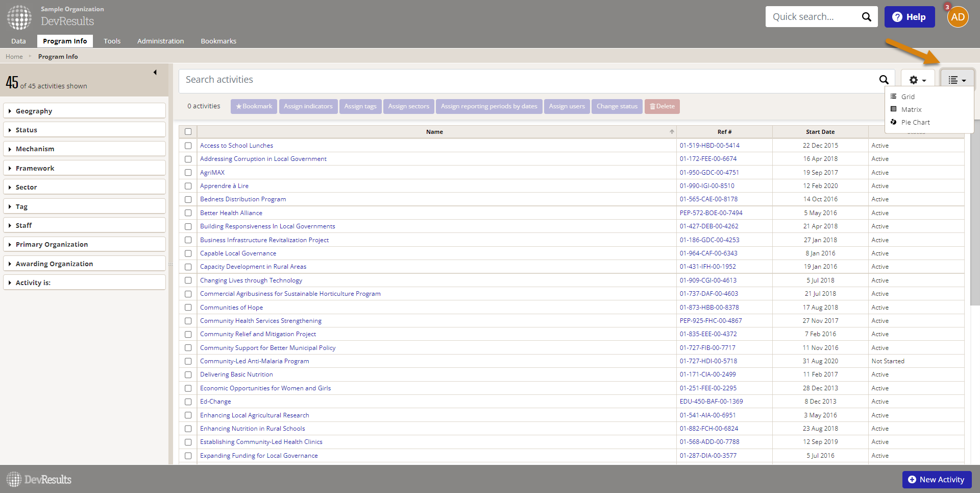This screenshot has width=980, height=493.
Task: Open the Apprendre à Lire activity
Action: (224, 186)
